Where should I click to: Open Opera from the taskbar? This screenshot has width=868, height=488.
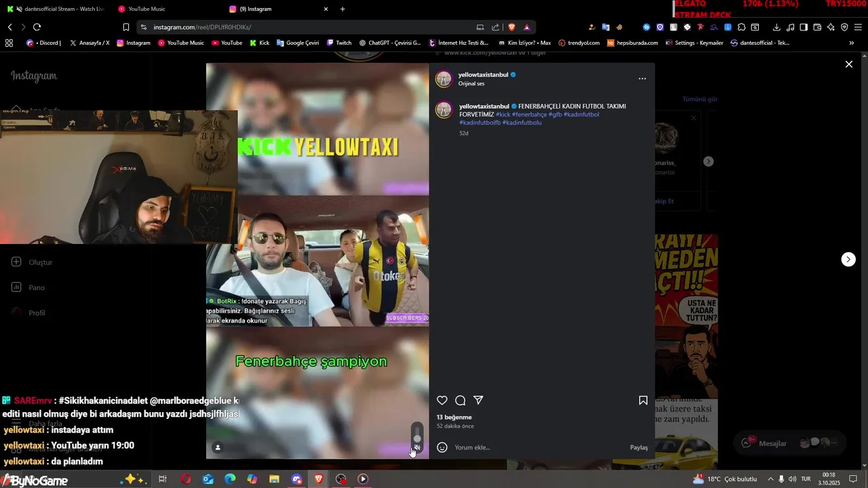point(186,479)
